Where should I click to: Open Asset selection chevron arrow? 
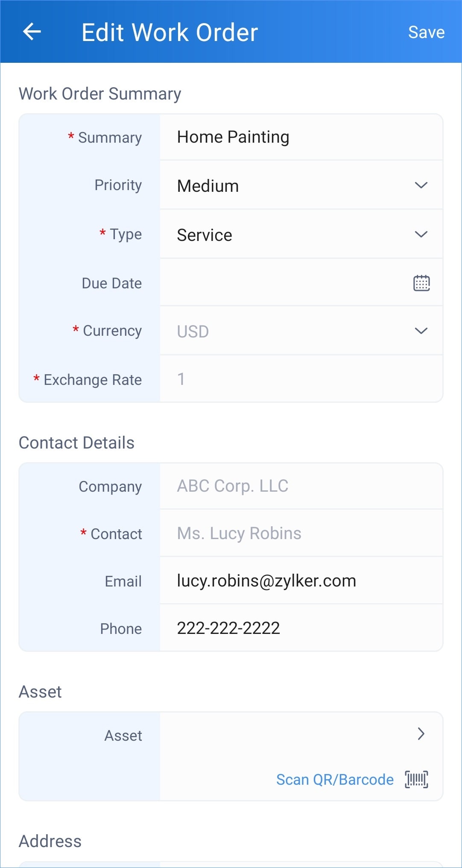click(x=421, y=733)
